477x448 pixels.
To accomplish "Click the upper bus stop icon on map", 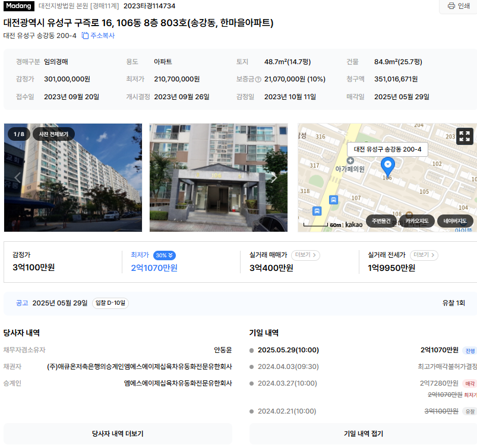I will (x=333, y=200).
